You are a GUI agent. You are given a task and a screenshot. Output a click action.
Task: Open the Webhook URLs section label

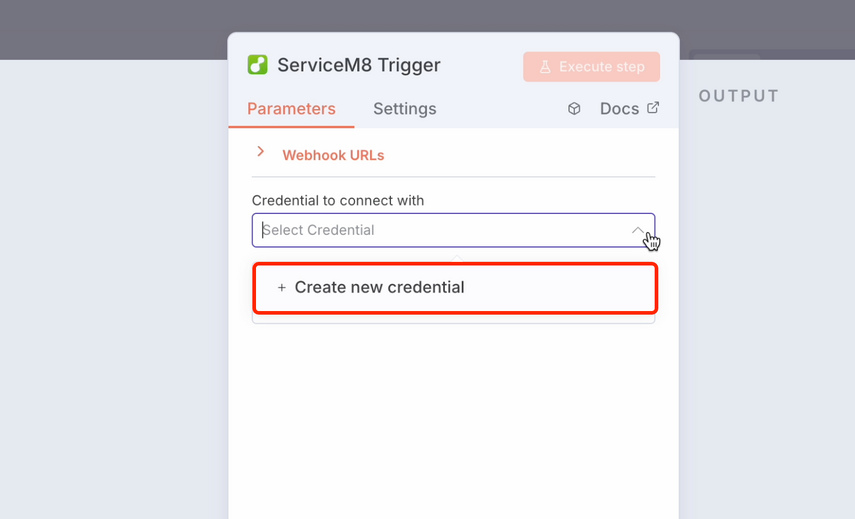pos(333,155)
